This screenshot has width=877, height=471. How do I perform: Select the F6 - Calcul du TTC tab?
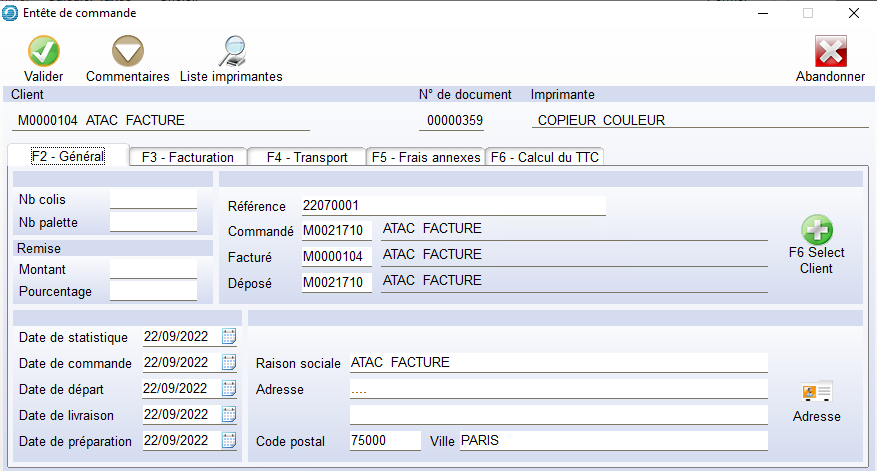point(544,157)
